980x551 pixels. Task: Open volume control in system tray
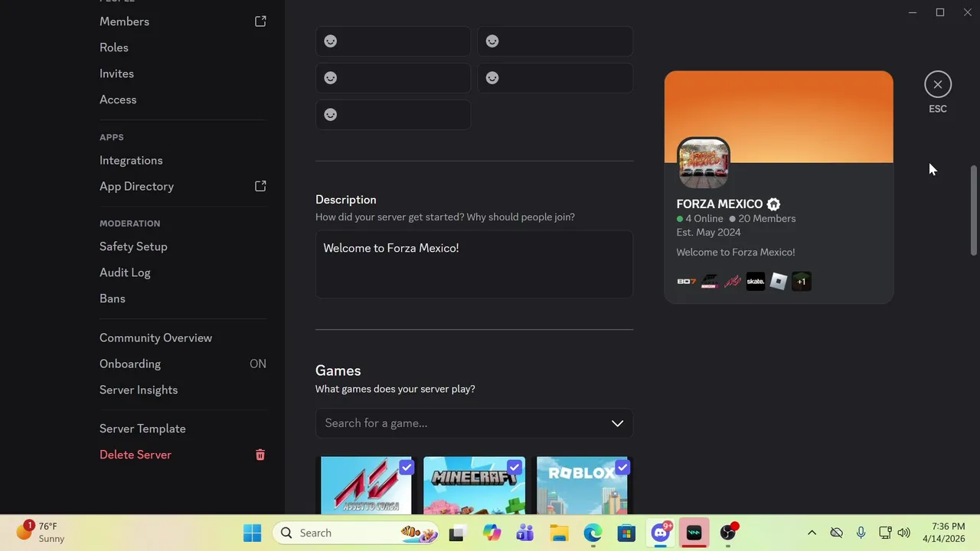(904, 533)
